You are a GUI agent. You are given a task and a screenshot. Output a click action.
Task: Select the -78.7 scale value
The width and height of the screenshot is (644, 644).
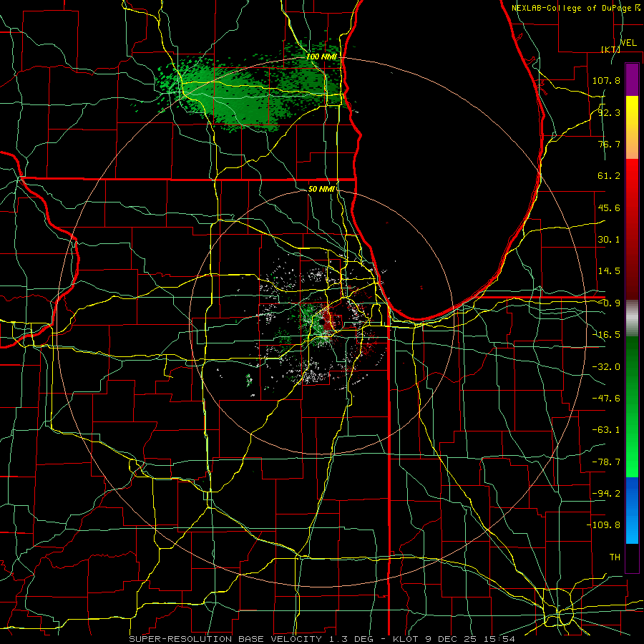[606, 462]
